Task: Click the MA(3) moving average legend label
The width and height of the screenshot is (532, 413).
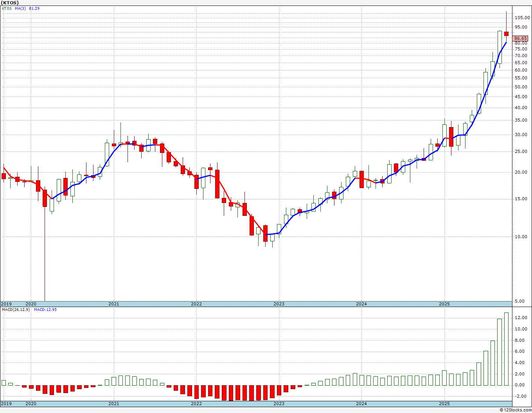Action: pyautogui.click(x=20, y=9)
